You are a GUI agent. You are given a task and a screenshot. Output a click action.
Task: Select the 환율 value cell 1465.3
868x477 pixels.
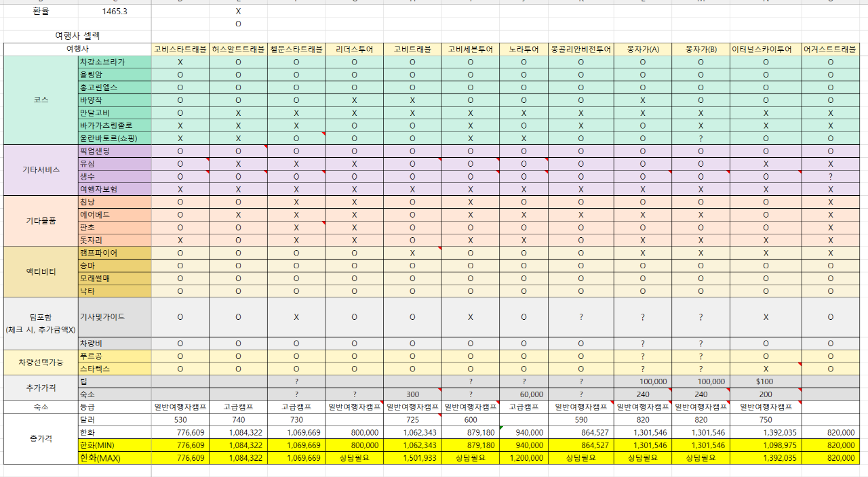[113, 12]
